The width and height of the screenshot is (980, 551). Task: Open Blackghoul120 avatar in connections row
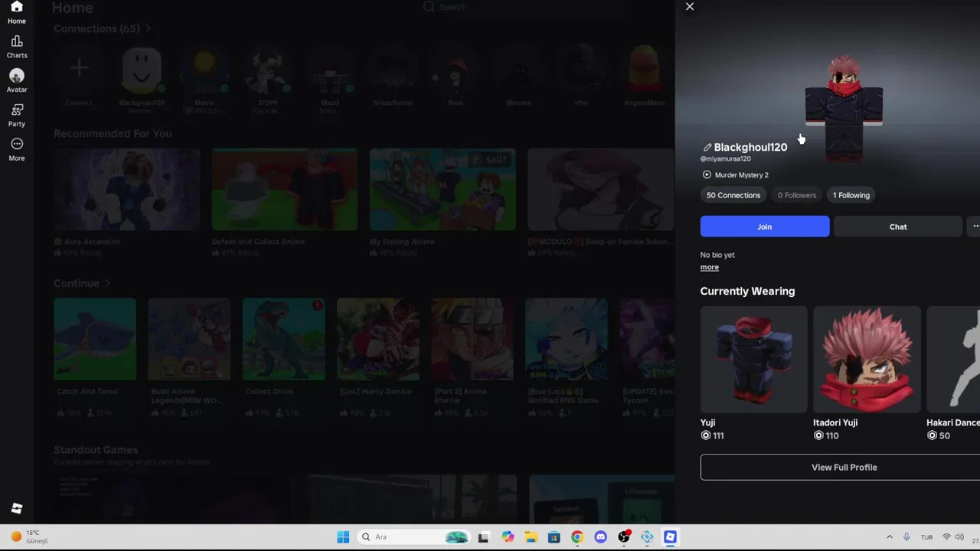tap(142, 70)
